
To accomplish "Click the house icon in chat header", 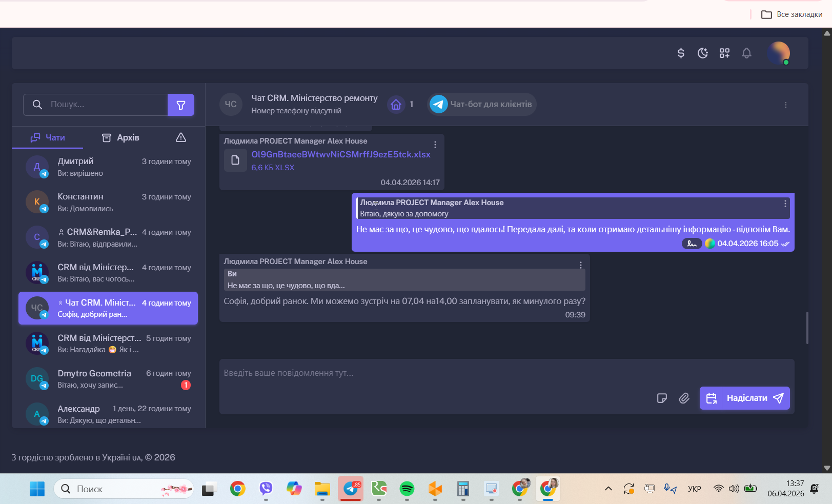I will point(396,105).
